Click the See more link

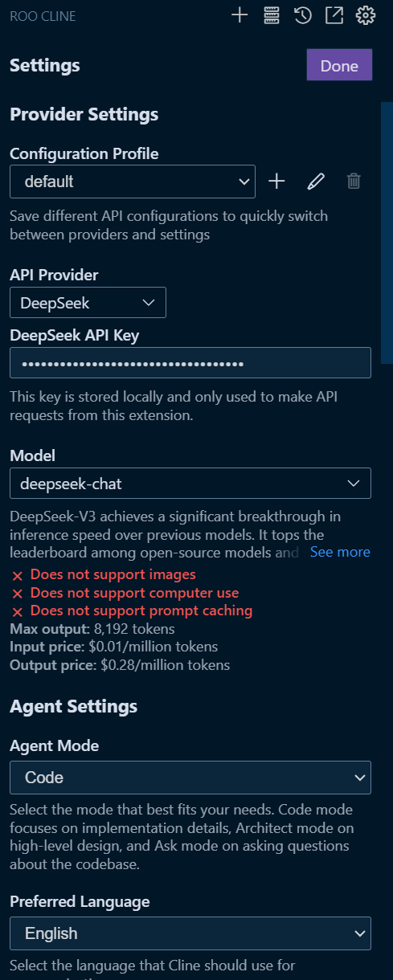pyautogui.click(x=340, y=552)
